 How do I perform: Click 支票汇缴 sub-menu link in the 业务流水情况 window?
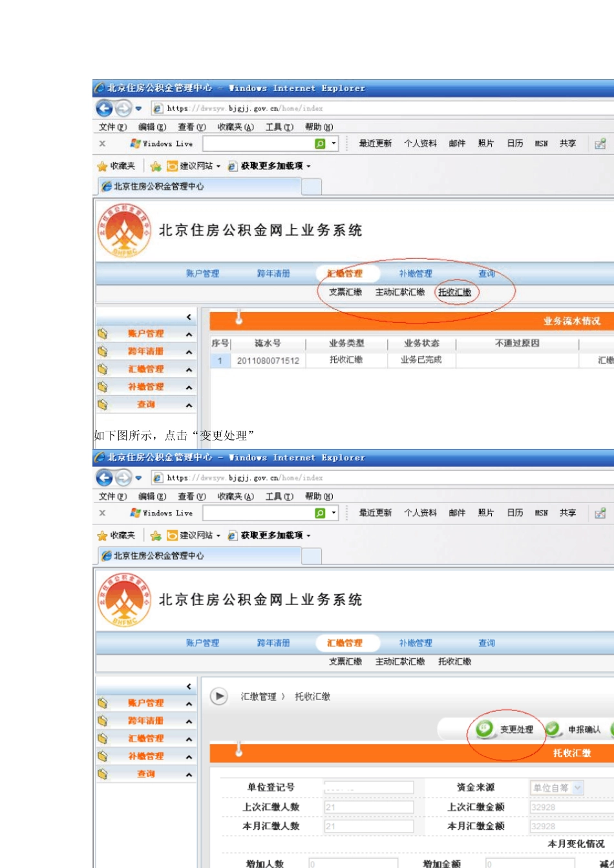345,292
